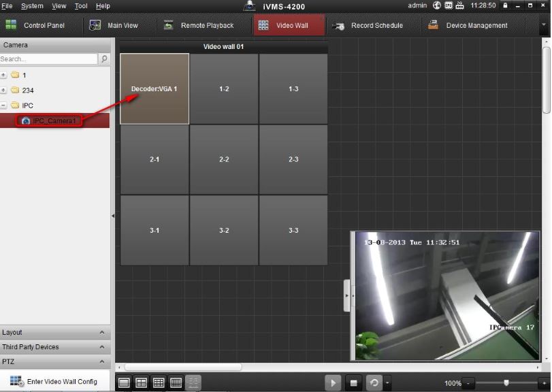The height and width of the screenshot is (392, 552).
Task: Open the View menu
Action: 59,6
